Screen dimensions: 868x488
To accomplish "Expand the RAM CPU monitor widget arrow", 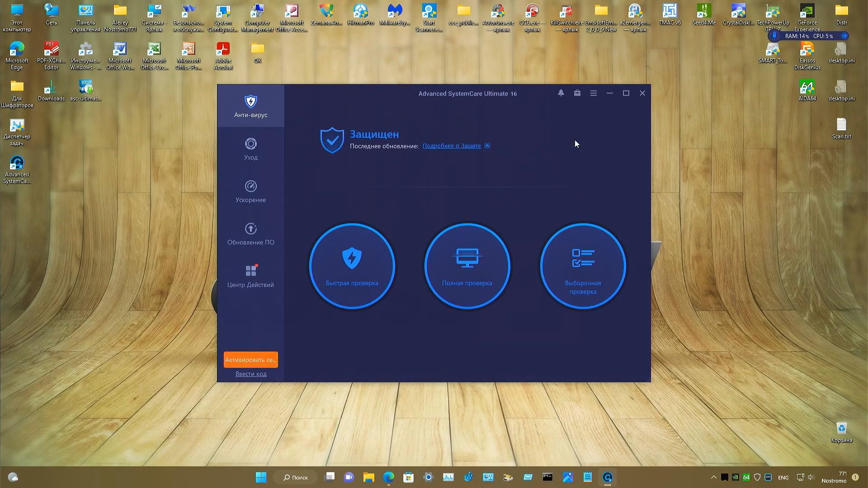I will tap(844, 36).
